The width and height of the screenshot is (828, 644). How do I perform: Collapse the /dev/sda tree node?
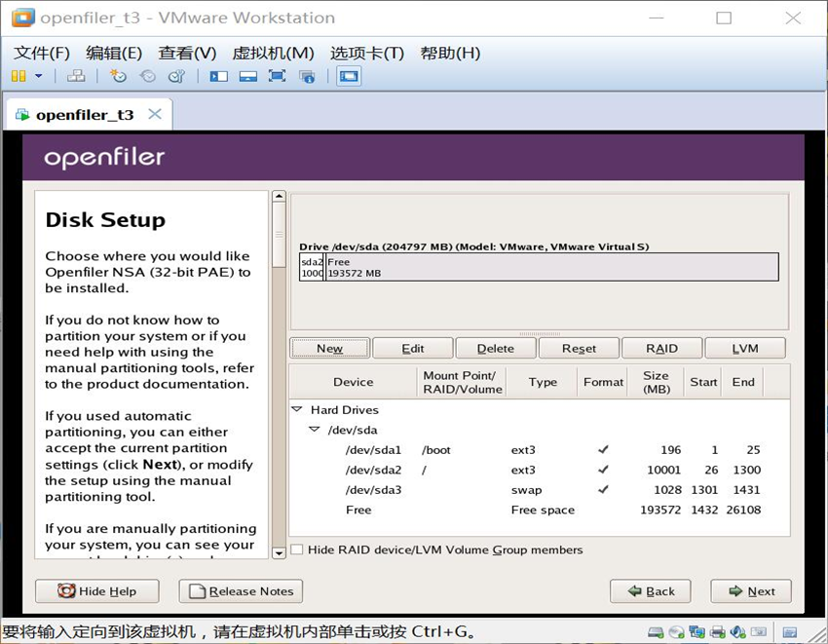pyautogui.click(x=315, y=430)
